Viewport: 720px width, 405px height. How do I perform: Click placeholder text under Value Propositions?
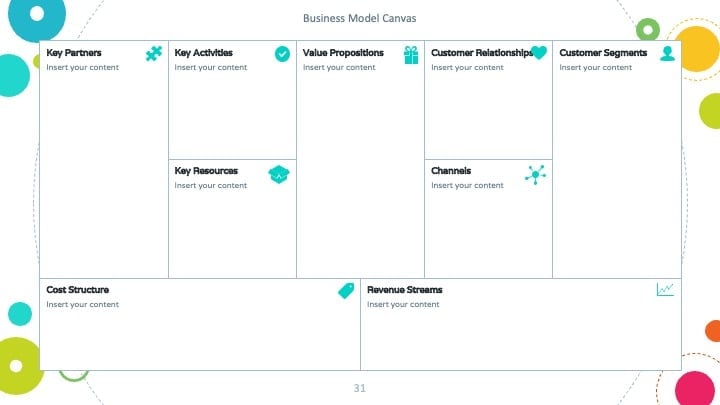click(339, 68)
